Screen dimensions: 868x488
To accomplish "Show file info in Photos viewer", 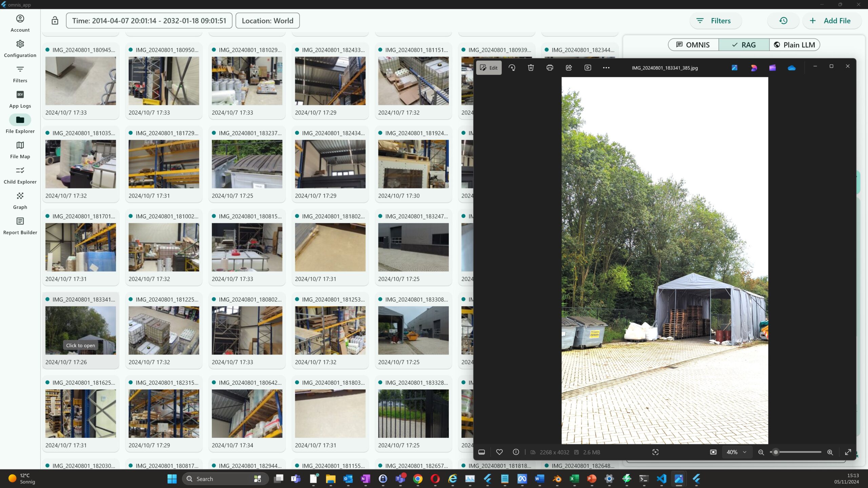I will coord(516,452).
